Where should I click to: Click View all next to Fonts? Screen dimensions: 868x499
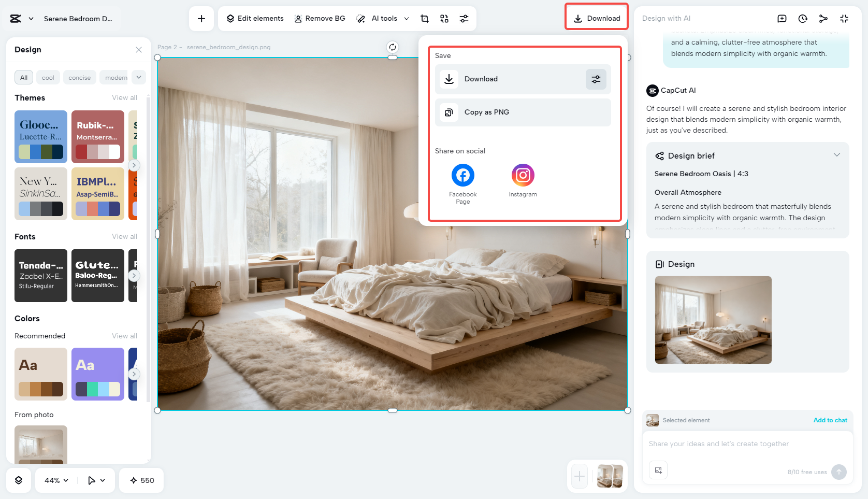point(124,236)
